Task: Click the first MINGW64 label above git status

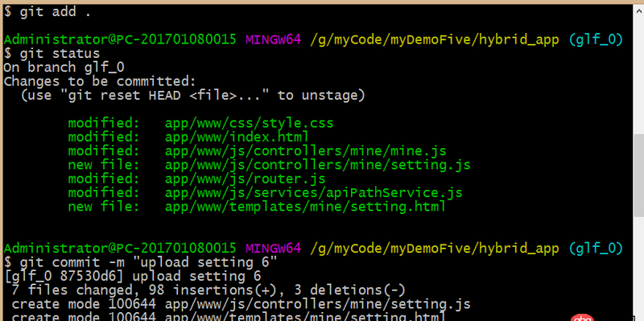Action: coord(273,39)
